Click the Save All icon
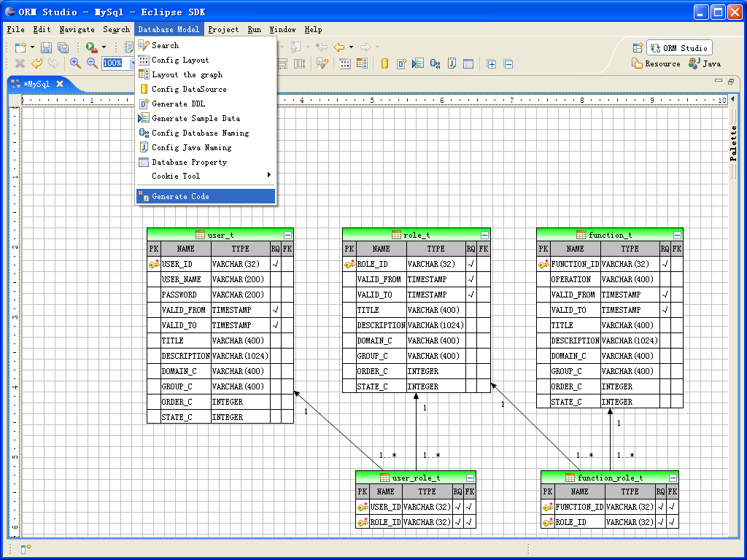Viewport: 747px width, 560px height. [63, 47]
